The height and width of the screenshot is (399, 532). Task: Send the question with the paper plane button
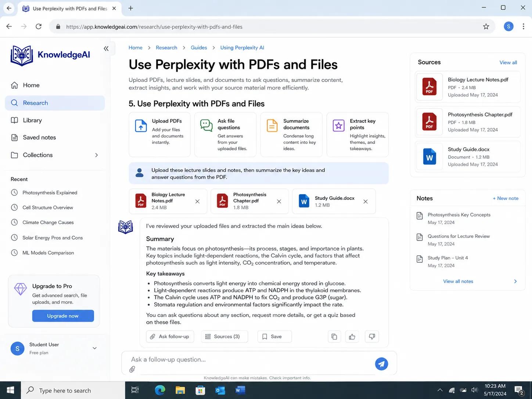click(381, 364)
